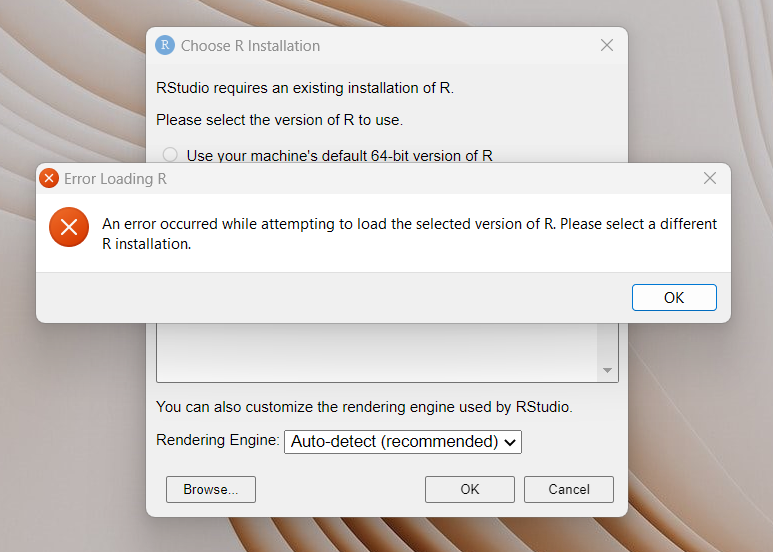This screenshot has height=552, width=773.
Task: Click the R logo icon in Choose R Installation title bar
Action: pos(165,45)
